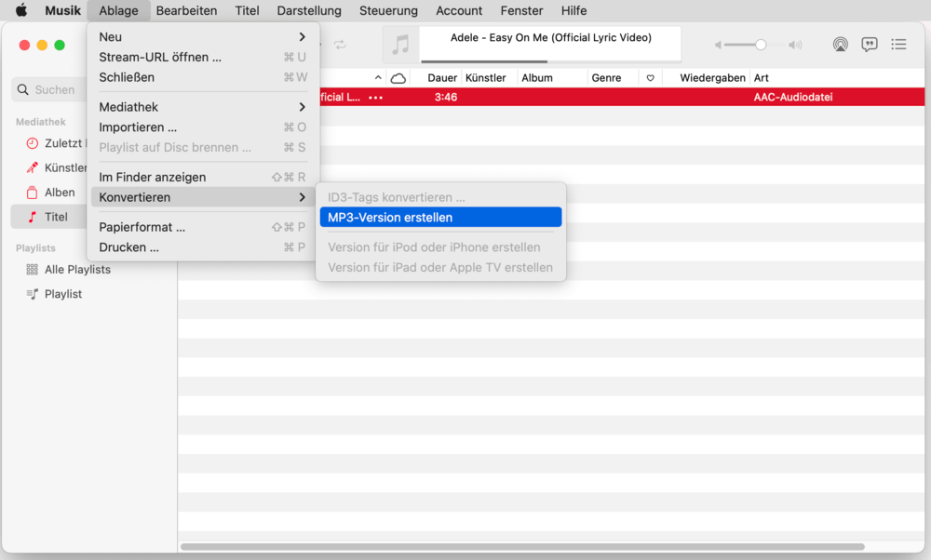Screen dimensions: 931x560
Task: Click the high-volume speaker icon
Action: pos(795,45)
